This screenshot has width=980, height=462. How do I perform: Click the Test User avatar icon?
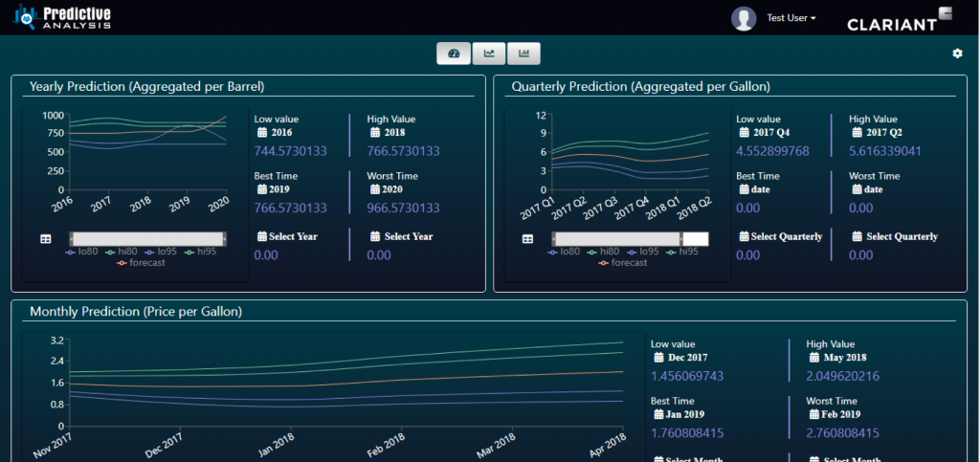point(744,18)
